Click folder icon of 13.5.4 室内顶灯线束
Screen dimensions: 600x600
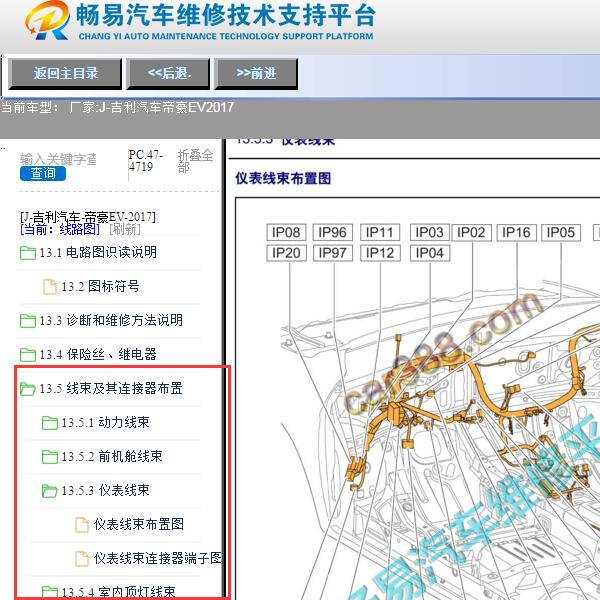[50, 592]
